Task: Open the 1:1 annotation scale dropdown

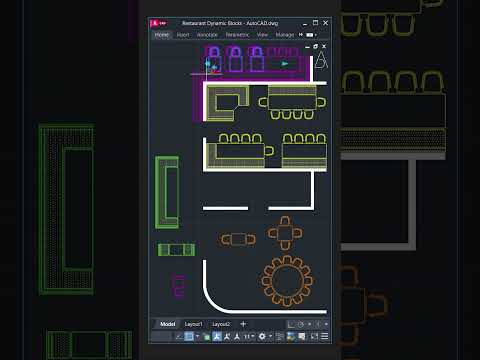Action: [x=249, y=336]
